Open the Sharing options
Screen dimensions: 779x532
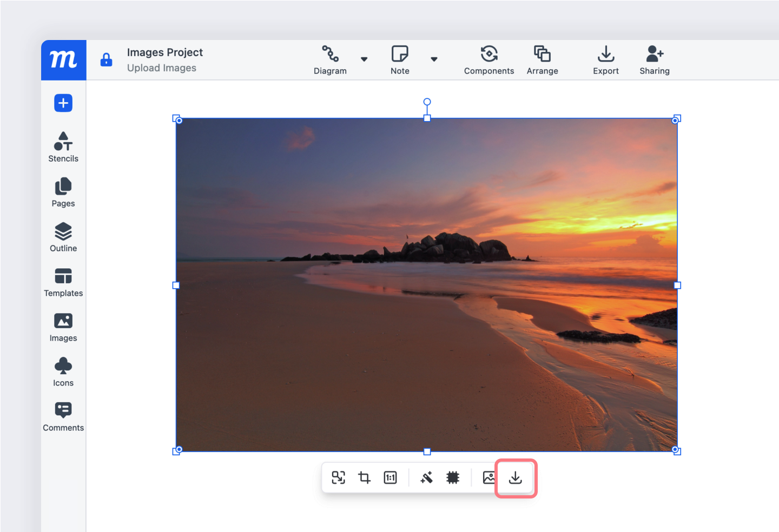[654, 60]
